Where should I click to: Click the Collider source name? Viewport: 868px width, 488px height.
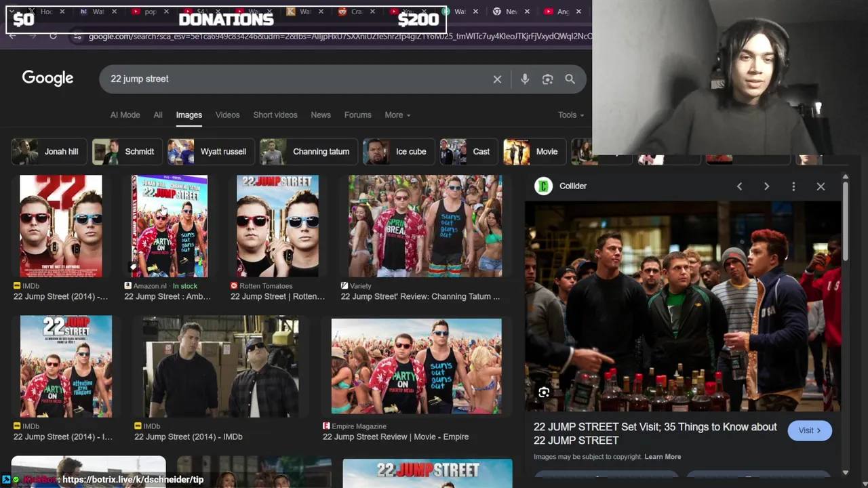[x=573, y=186]
